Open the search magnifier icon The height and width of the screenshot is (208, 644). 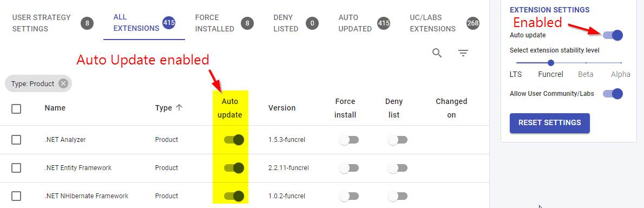click(x=437, y=53)
